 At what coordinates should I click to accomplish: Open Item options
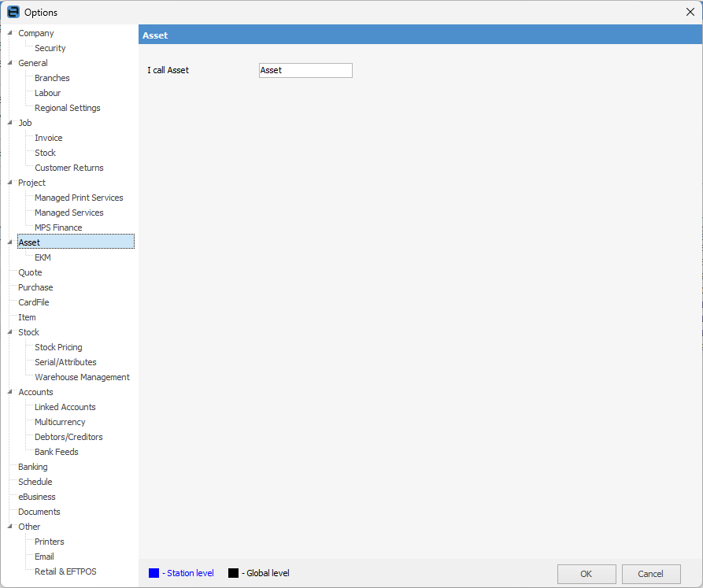(27, 317)
